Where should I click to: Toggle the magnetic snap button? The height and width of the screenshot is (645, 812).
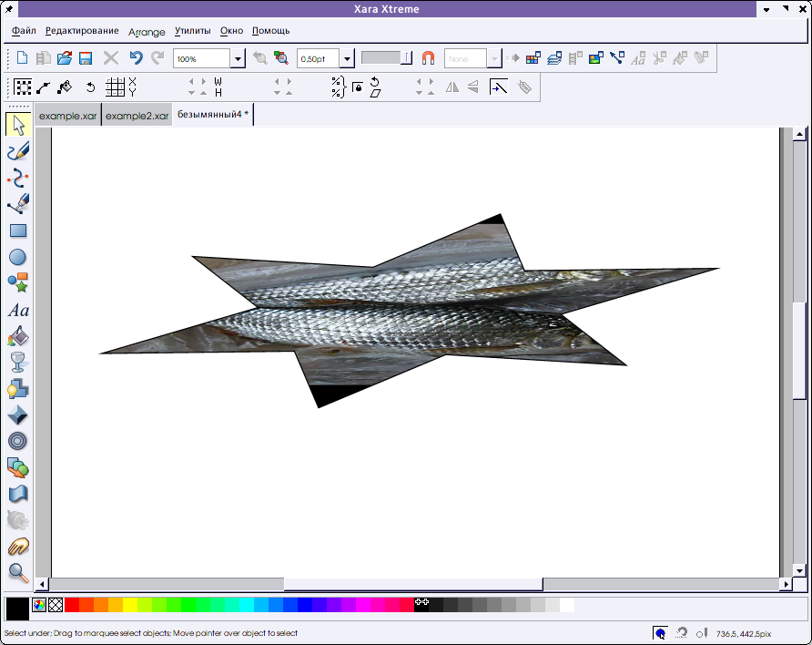(428, 58)
